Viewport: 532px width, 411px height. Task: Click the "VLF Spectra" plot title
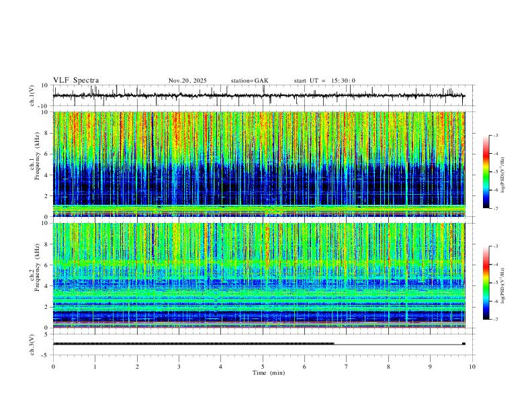click(76, 80)
